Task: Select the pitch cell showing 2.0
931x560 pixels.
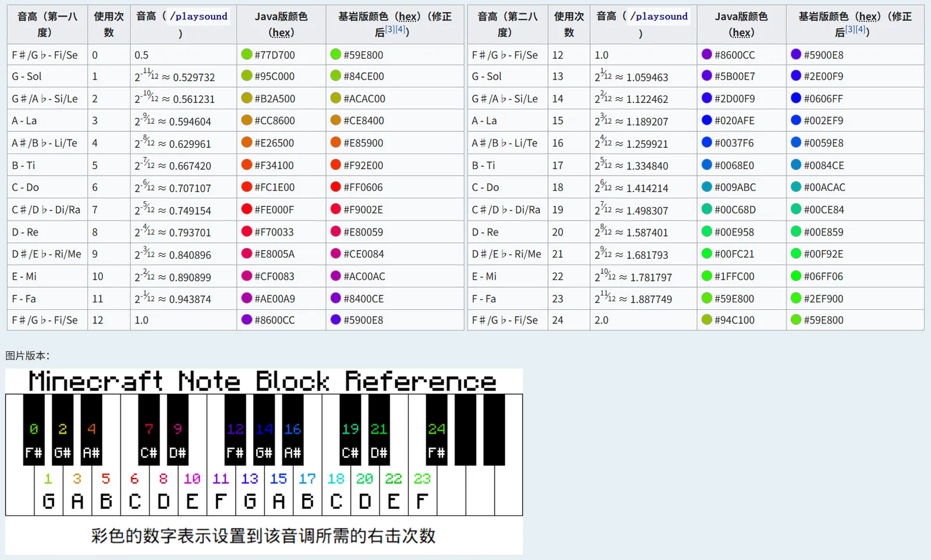Action: 644,320
